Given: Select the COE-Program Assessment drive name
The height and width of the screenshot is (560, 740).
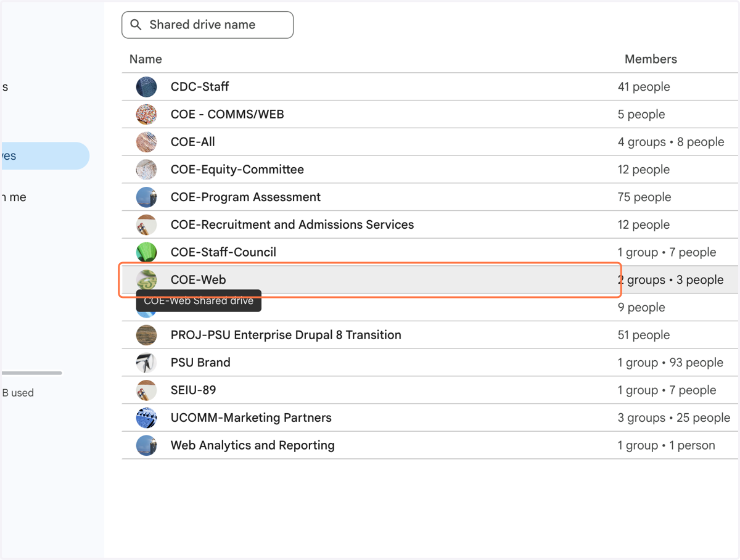Looking at the screenshot, I should tap(245, 197).
